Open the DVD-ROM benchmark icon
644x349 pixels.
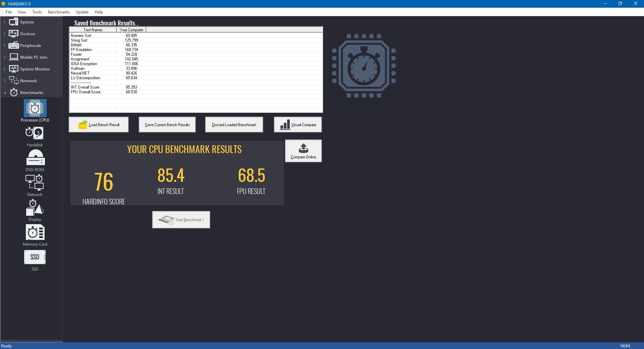tap(35, 157)
